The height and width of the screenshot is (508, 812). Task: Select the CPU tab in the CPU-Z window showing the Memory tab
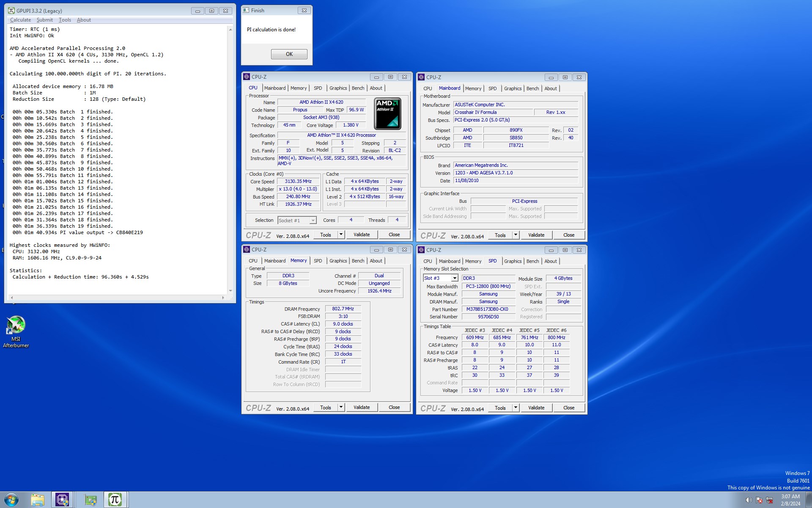253,261
